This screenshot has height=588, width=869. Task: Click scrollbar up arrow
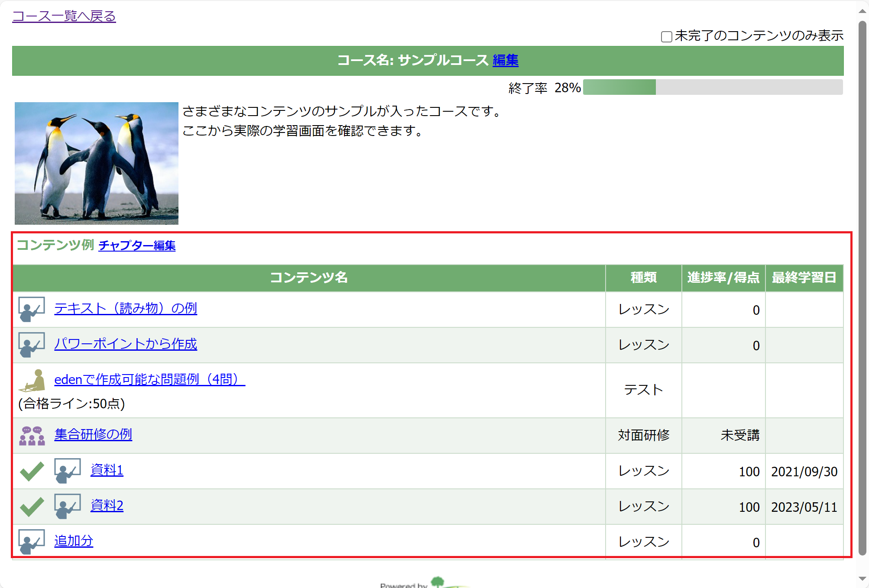862,11
